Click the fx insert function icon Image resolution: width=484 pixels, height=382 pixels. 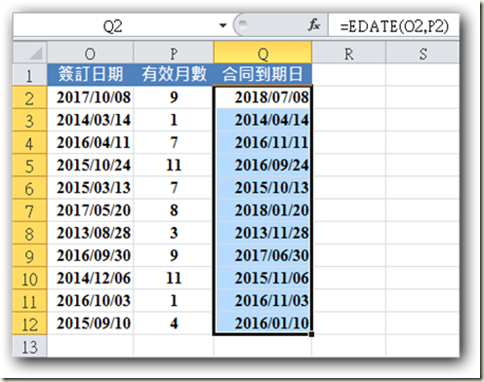coord(314,25)
